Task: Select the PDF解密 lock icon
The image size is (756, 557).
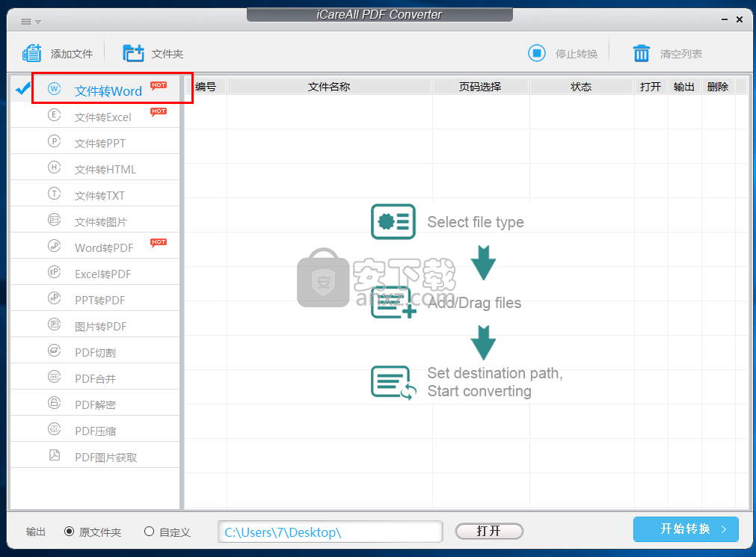Action: point(54,403)
